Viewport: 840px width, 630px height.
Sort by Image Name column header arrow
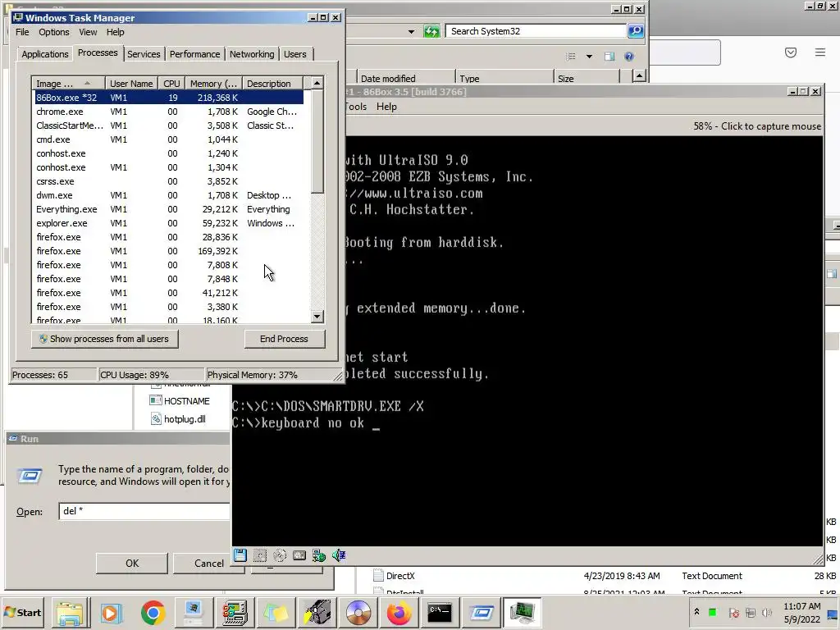click(87, 83)
